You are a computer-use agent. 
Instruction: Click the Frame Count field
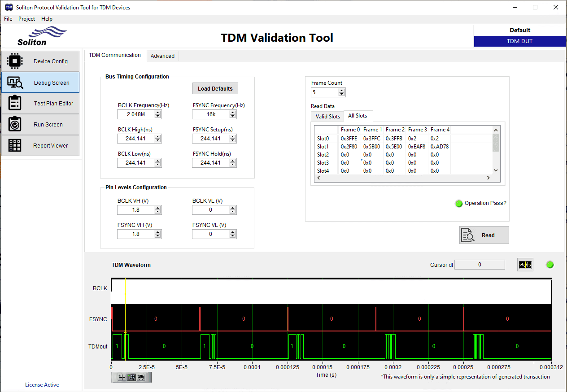pyautogui.click(x=325, y=92)
